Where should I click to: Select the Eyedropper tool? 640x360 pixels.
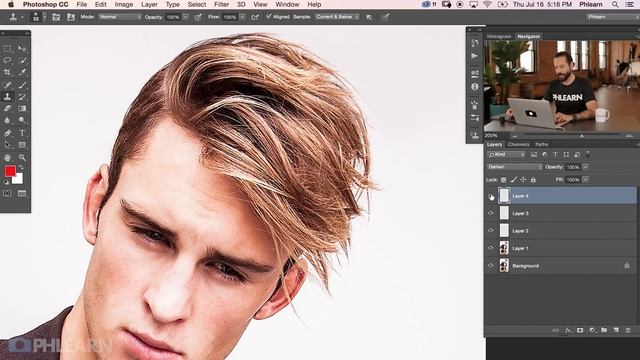pyautogui.click(x=22, y=72)
